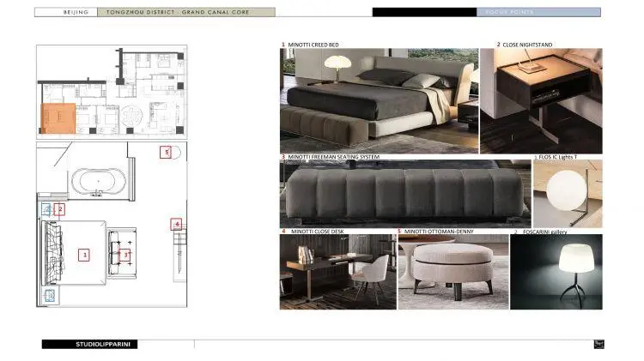Click the BEIJING header label
The width and height of the screenshot is (644, 361).
[x=76, y=13]
